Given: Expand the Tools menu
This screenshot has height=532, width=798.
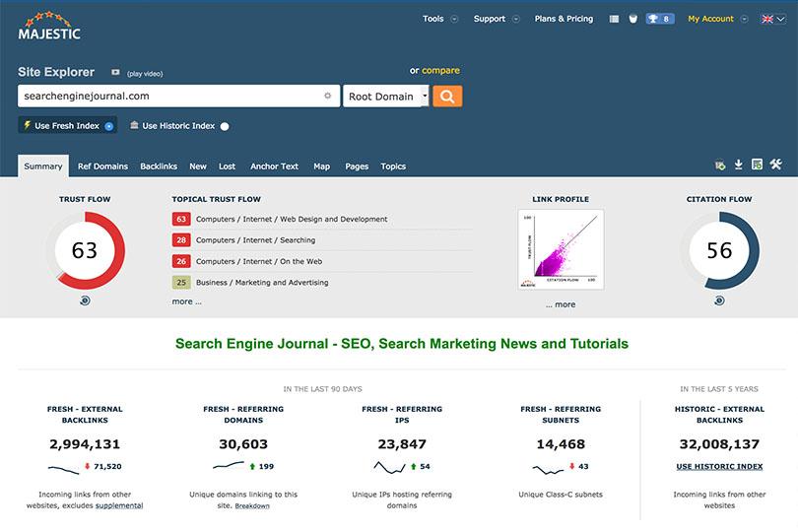Looking at the screenshot, I should pyautogui.click(x=439, y=19).
